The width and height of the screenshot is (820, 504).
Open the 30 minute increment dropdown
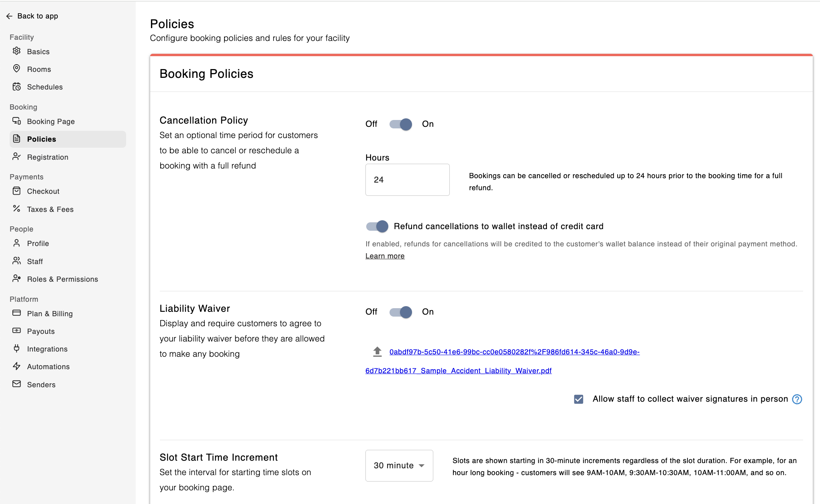point(399,465)
